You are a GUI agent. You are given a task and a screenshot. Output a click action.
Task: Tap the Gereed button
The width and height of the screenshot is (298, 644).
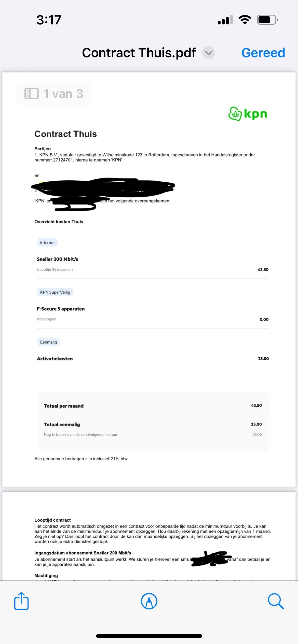[x=263, y=53]
